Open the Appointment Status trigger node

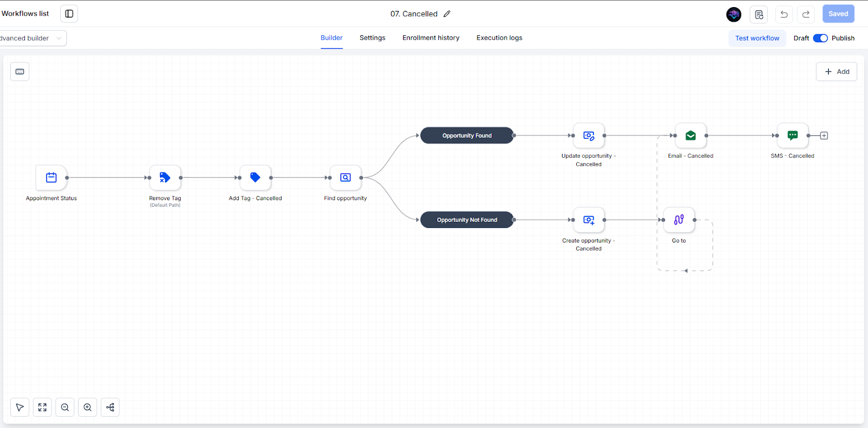coord(52,177)
